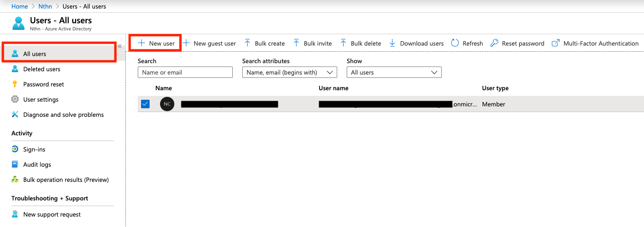Click the Refresh icon in toolbar
644x227 pixels.
[x=455, y=43]
